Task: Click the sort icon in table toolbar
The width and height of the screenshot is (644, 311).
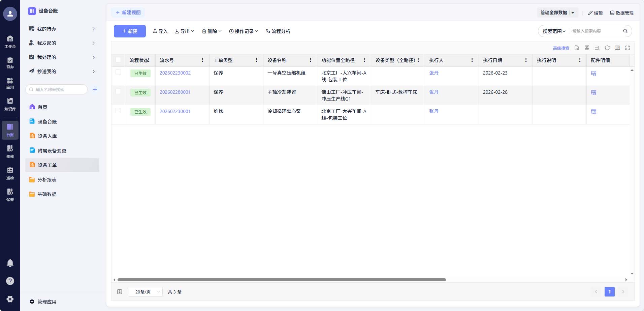Action: 597,48
